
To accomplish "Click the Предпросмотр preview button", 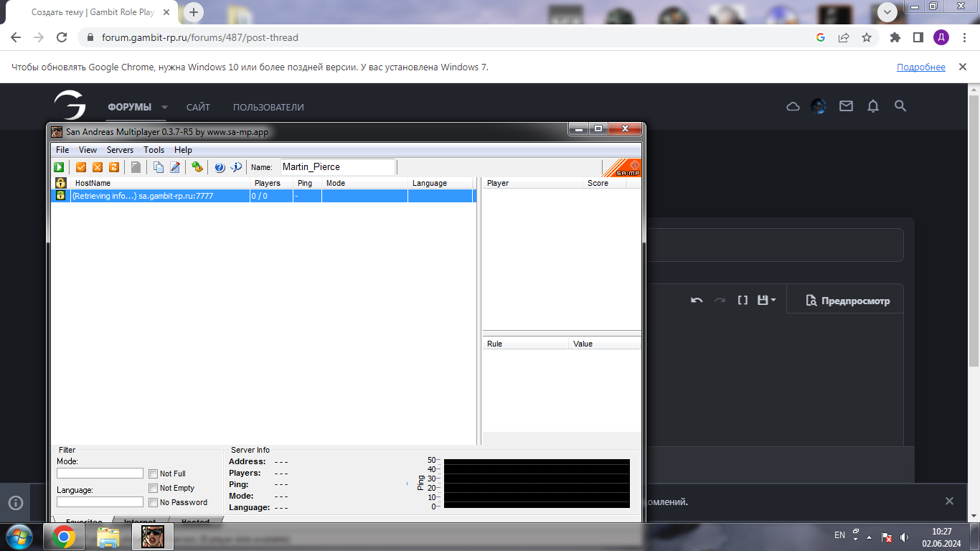I will (x=847, y=301).
